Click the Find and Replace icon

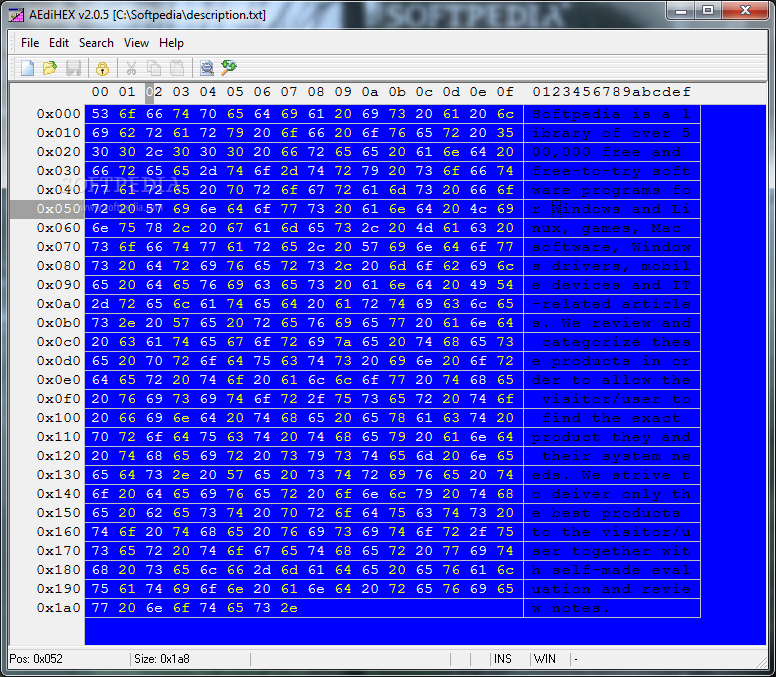[x=229, y=68]
